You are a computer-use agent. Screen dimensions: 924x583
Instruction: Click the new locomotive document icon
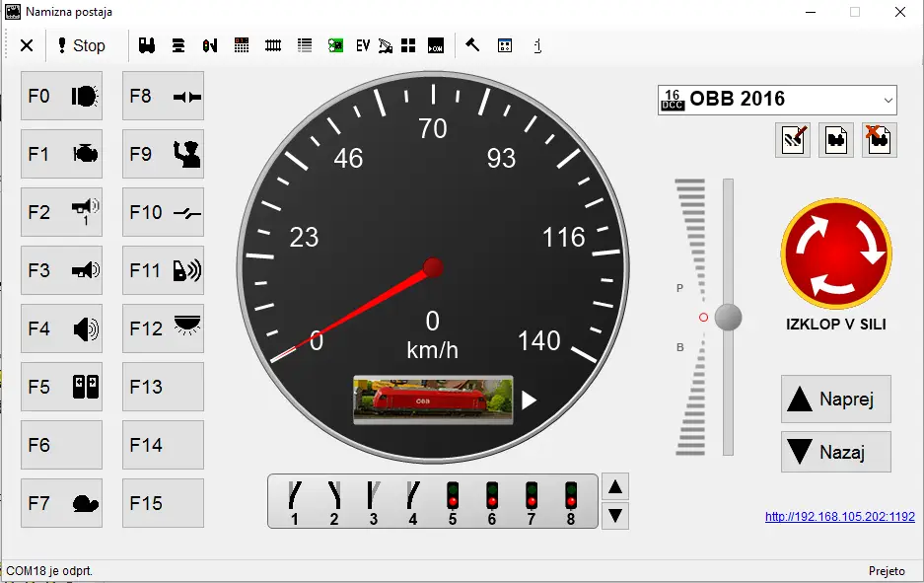(x=836, y=139)
